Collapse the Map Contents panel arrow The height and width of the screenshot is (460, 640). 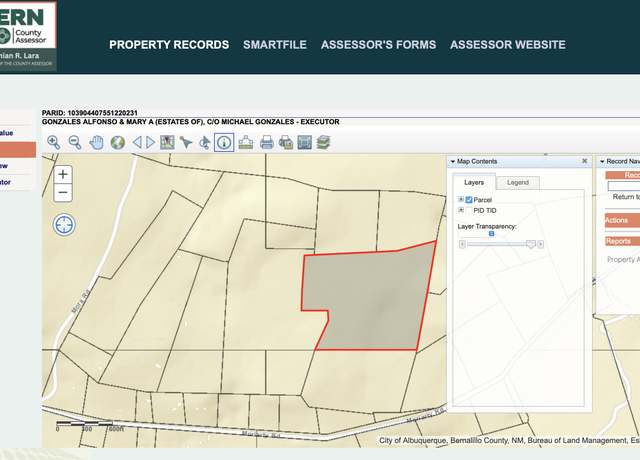pos(453,162)
